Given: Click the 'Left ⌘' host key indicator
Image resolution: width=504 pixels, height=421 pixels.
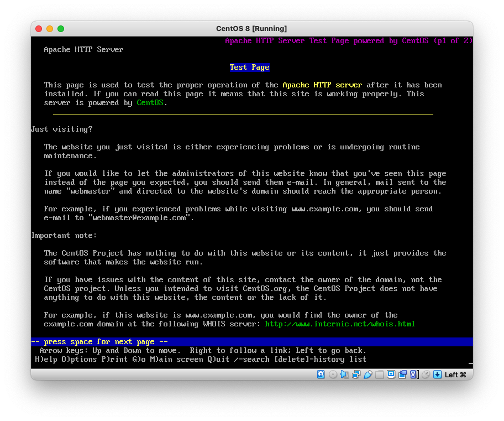Looking at the screenshot, I should [x=455, y=375].
